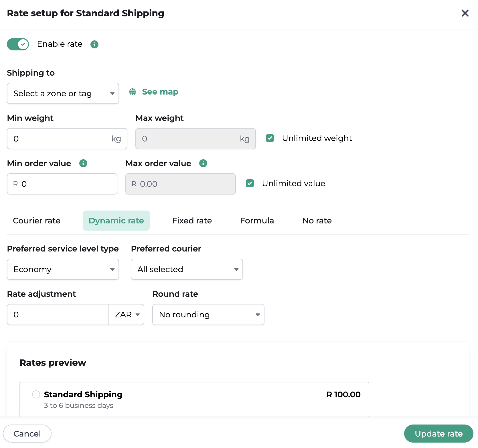Open the No rounding dropdown
Image resolution: width=478 pixels, height=448 pixels.
tap(208, 315)
